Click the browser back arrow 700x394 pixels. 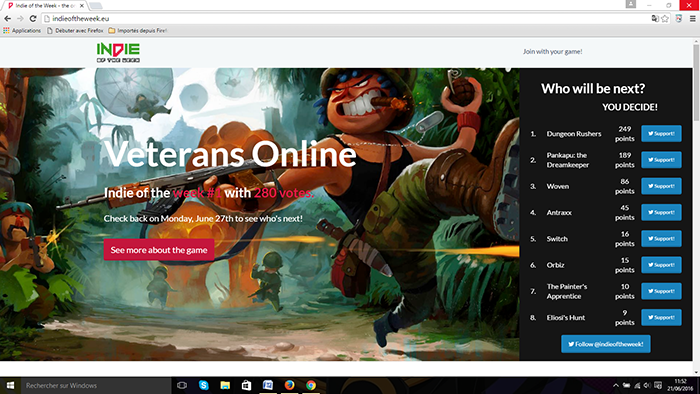[8, 18]
